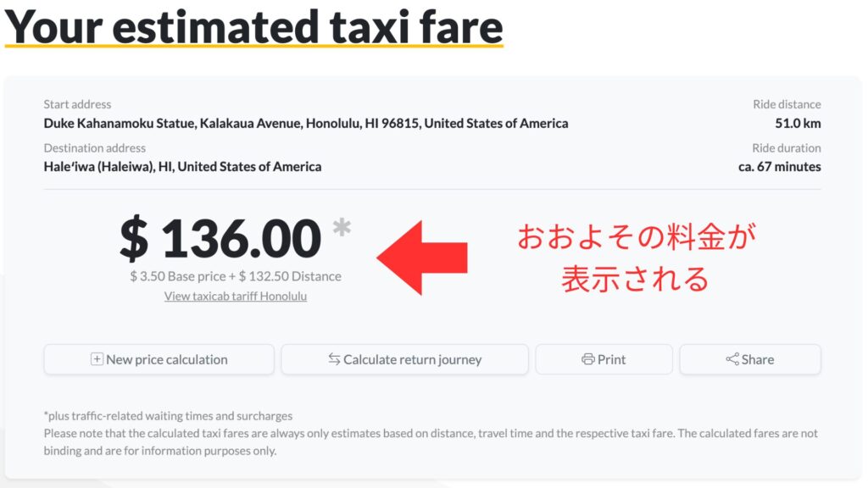The image size is (868, 488).
Task: Click the traffic-related waiting times footnote
Action: (168, 415)
